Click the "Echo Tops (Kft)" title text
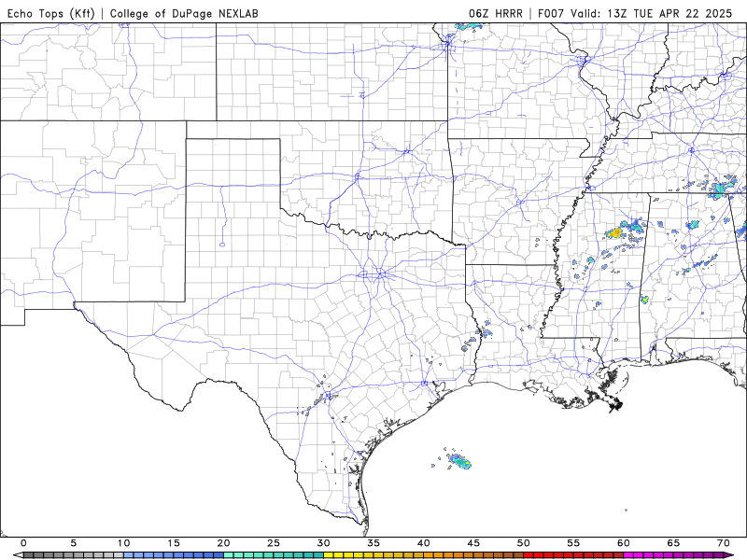The width and height of the screenshot is (747, 560). [51, 13]
